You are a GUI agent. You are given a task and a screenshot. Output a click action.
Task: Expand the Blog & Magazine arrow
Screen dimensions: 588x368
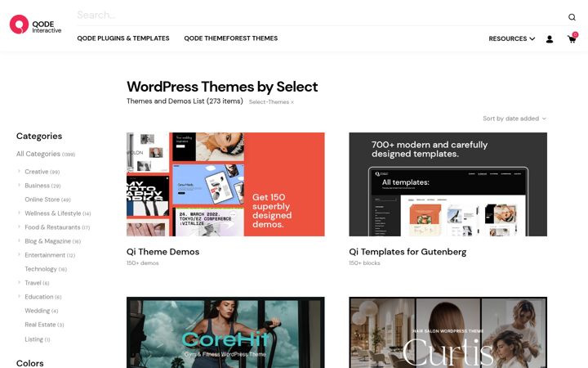click(19, 240)
